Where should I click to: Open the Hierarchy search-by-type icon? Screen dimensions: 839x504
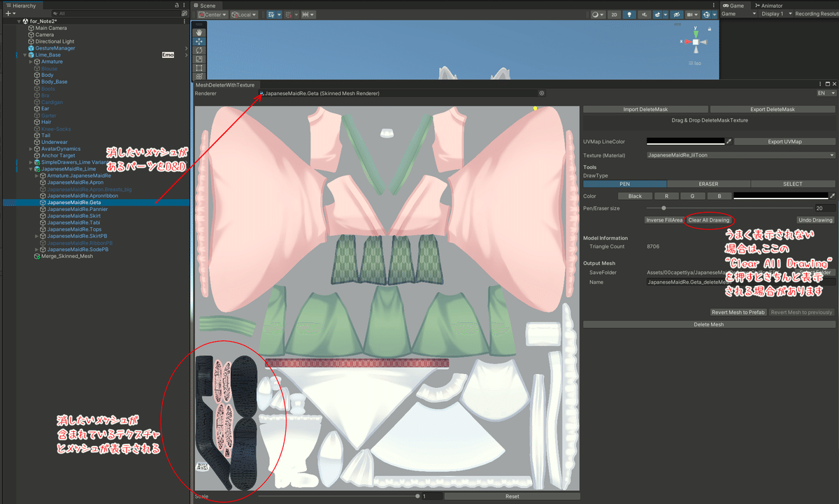[184, 13]
